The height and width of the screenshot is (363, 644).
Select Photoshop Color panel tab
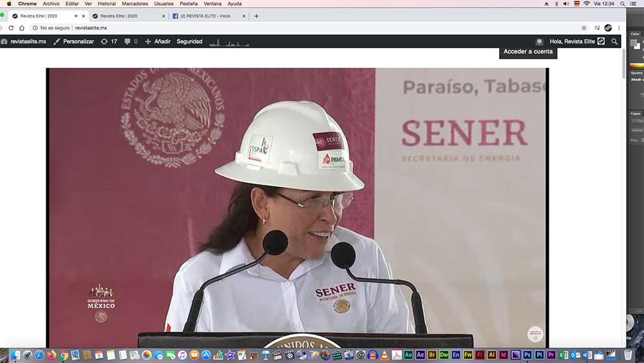click(x=635, y=34)
